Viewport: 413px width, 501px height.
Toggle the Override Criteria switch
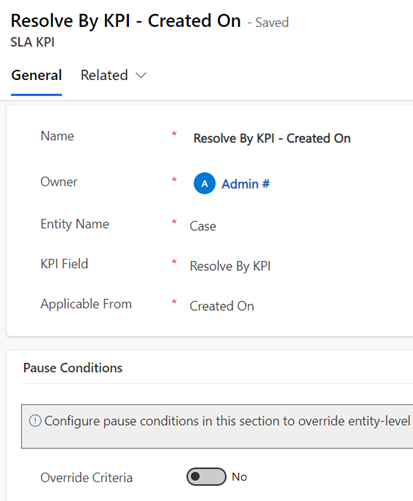pos(206,476)
